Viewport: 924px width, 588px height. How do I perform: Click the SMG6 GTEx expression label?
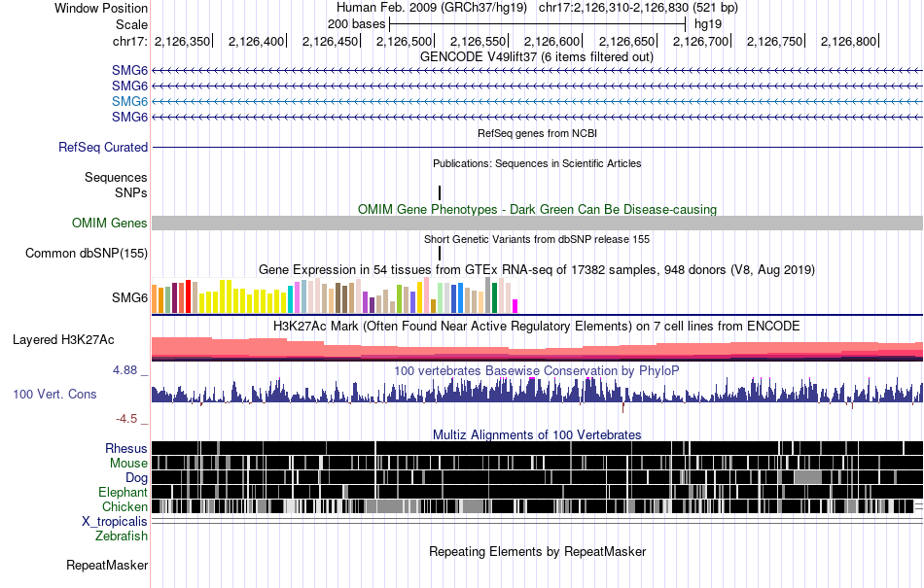[x=129, y=297]
